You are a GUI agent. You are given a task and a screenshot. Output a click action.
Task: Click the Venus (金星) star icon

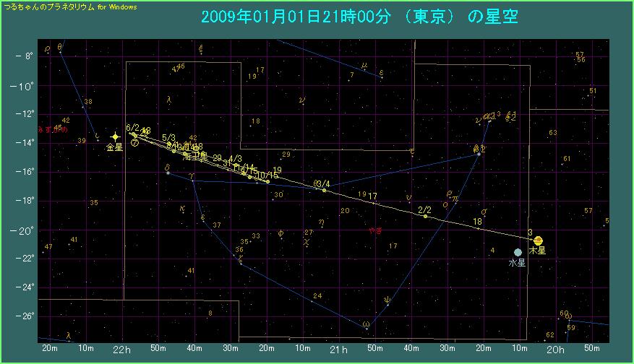click(x=115, y=136)
